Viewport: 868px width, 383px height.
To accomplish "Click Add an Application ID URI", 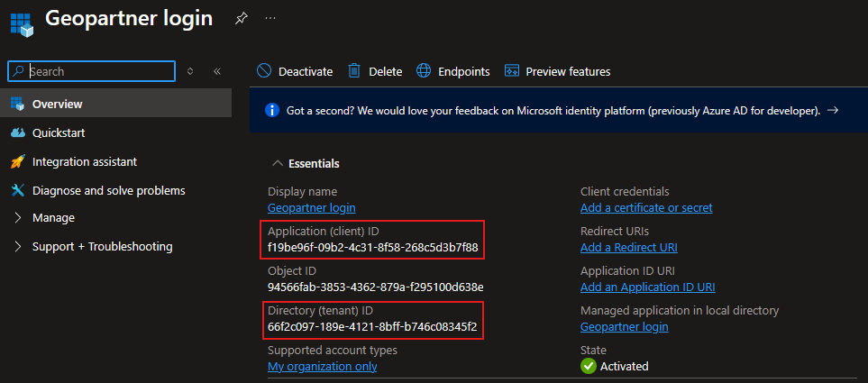I will 648,287.
